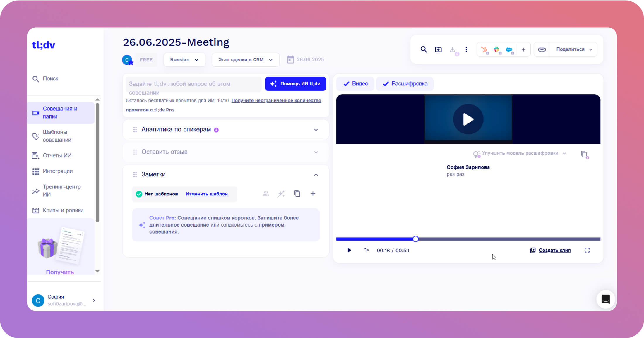Collapse the Заметки section
Image resolution: width=644 pixels, height=338 pixels.
coord(316,175)
